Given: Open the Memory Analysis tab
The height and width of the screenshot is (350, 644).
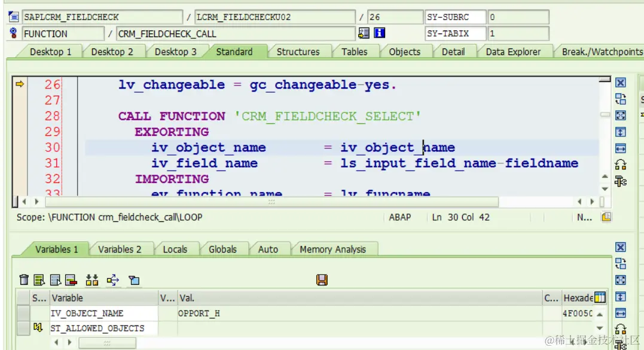Looking at the screenshot, I should pyautogui.click(x=332, y=249).
